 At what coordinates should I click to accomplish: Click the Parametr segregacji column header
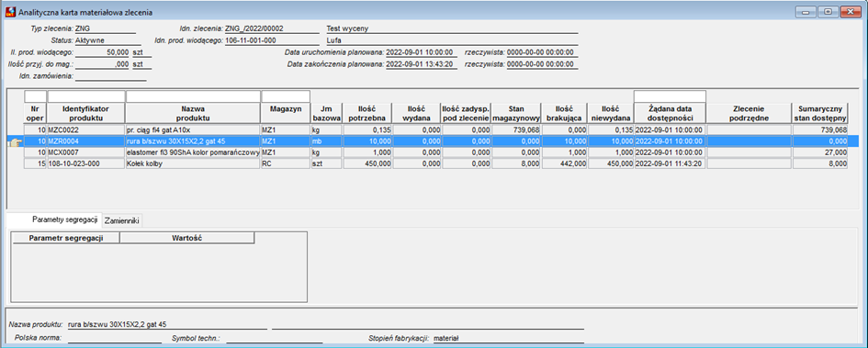66,238
